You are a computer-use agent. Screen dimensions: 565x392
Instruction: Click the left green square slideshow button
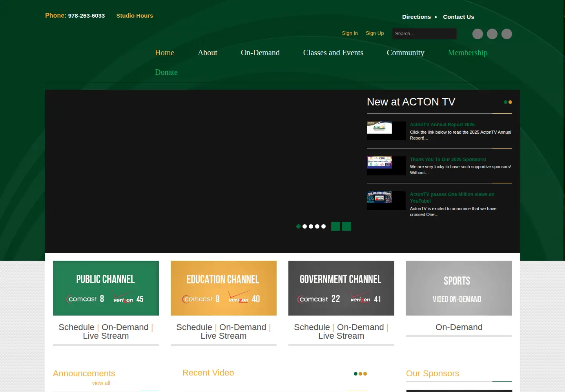[x=335, y=226]
